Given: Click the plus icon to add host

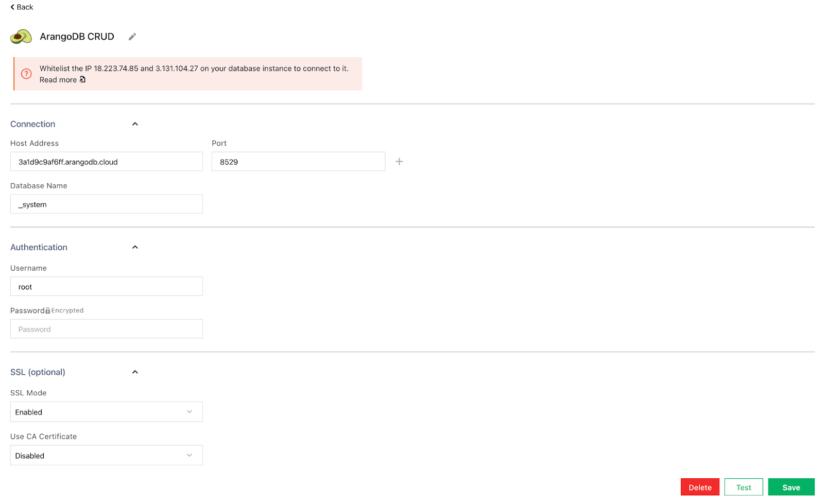Looking at the screenshot, I should (399, 162).
